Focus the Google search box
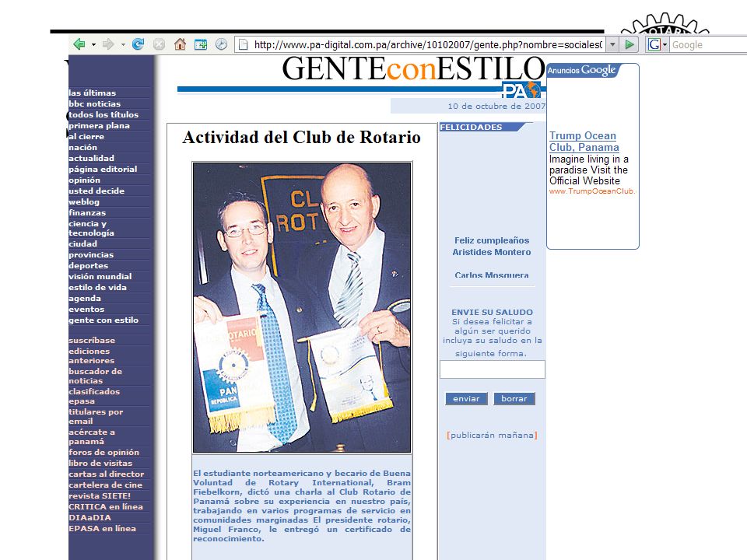747x560 pixels. point(708,45)
